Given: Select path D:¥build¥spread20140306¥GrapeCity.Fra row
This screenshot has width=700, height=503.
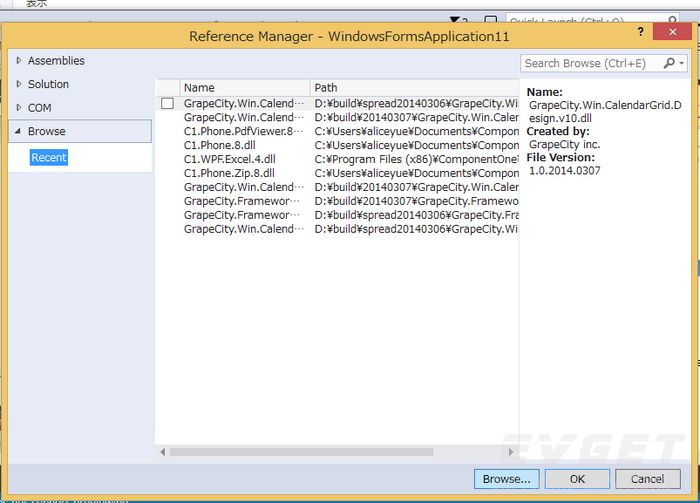Looking at the screenshot, I should click(x=338, y=215).
